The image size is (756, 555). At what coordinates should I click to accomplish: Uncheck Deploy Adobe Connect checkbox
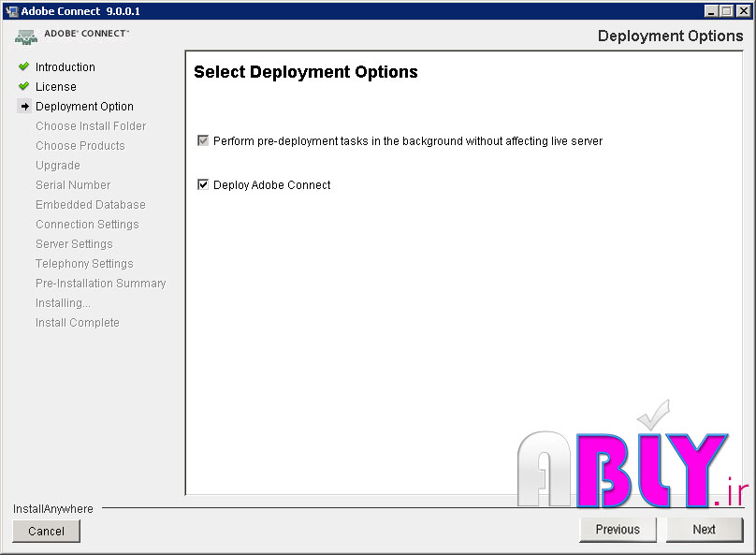pos(203,184)
